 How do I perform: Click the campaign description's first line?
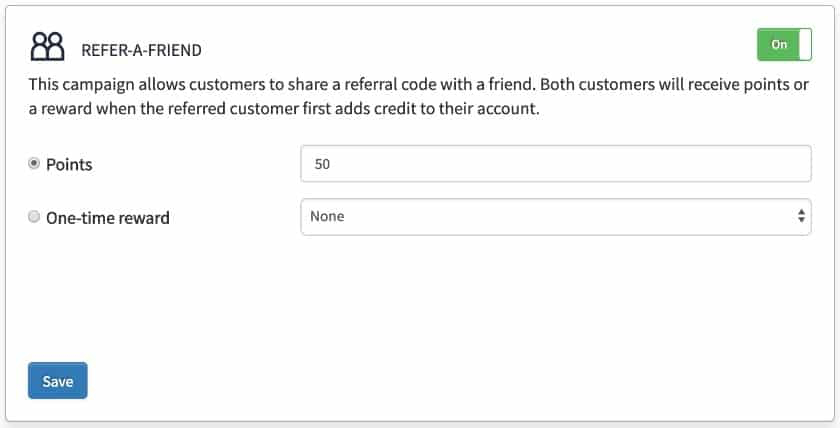[418, 85]
